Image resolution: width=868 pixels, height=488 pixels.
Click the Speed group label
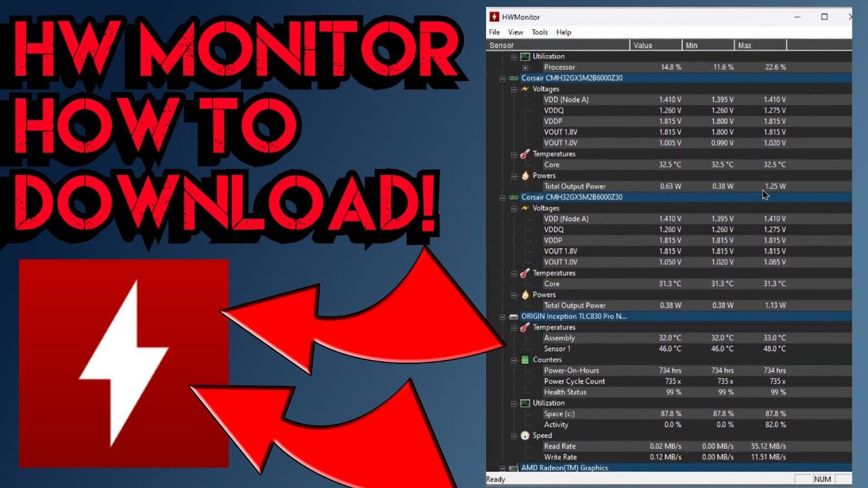click(542, 436)
